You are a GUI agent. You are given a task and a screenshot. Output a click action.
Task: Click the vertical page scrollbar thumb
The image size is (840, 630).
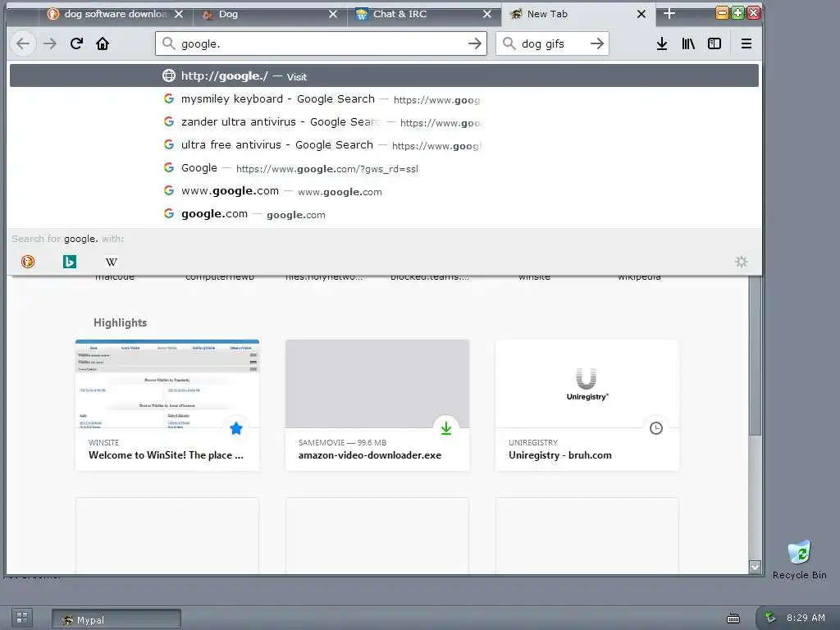click(755, 356)
